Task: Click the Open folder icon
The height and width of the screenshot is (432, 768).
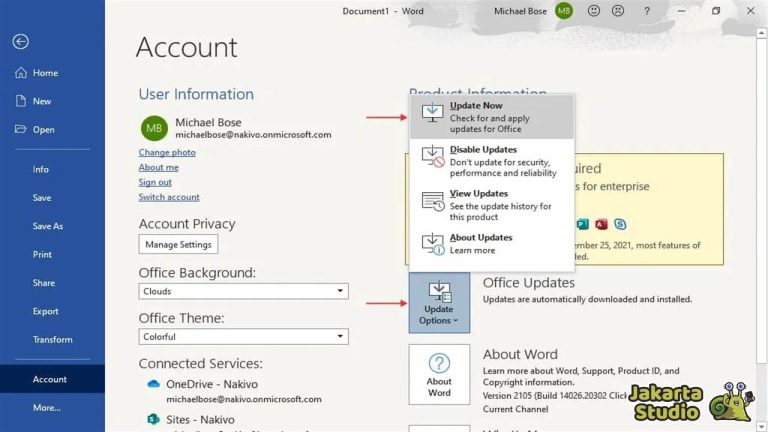Action: pos(21,129)
